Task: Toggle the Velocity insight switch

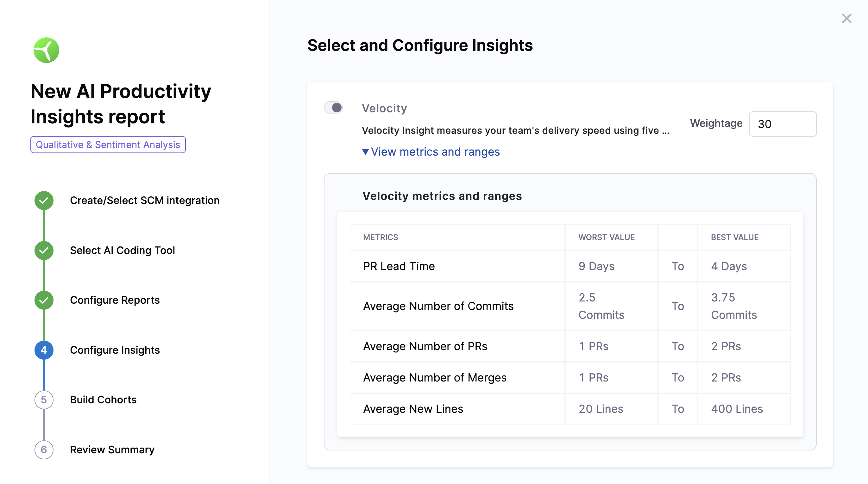Action: tap(333, 108)
